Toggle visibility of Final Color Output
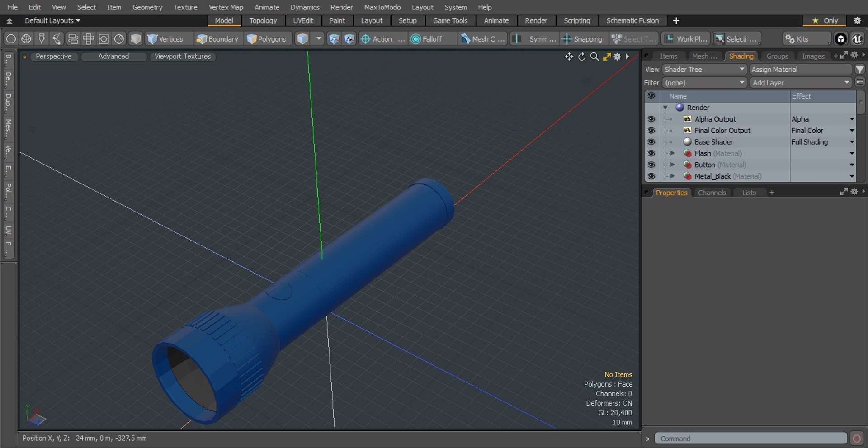868x448 pixels. point(651,130)
